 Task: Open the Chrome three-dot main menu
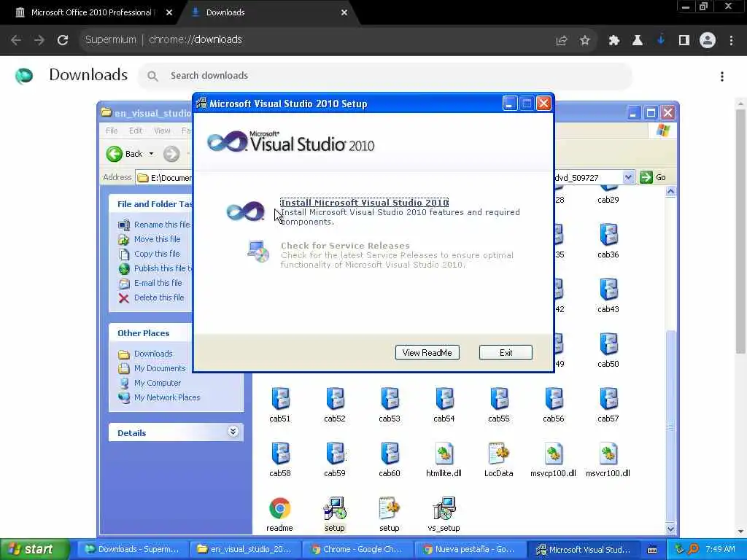pos(731,41)
